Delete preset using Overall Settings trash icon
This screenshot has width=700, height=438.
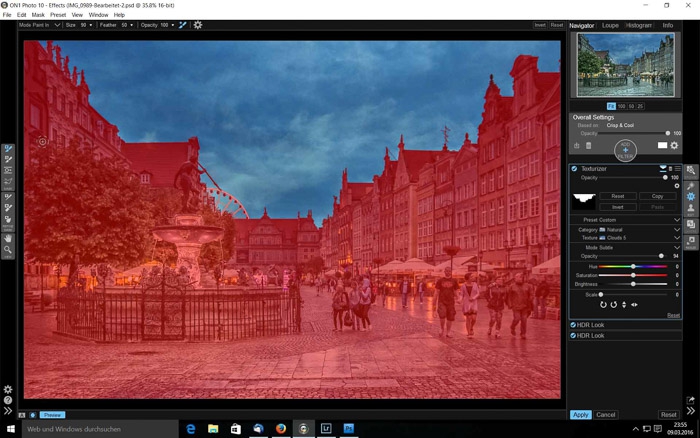pos(588,145)
